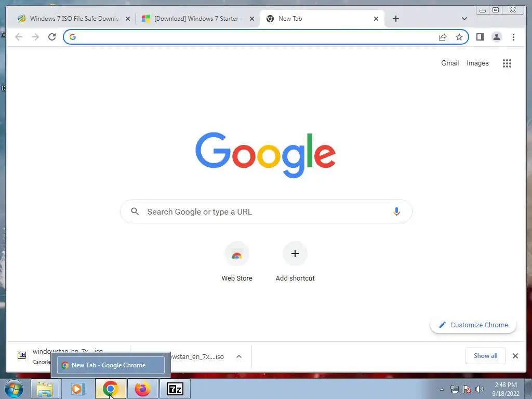Open Windows Explorer from the taskbar
Image resolution: width=532 pixels, height=399 pixels.
point(45,389)
